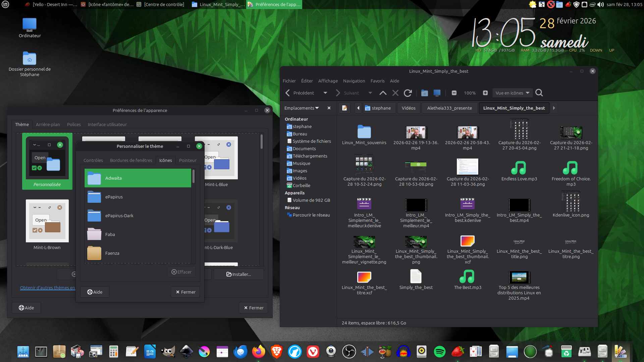Click the theme grid scrollbar
Viewport: 644px width, 362px height.
(262, 142)
